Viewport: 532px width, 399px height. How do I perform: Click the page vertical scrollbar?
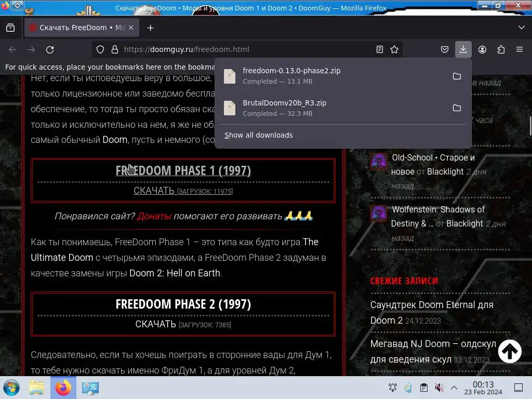[530, 126]
